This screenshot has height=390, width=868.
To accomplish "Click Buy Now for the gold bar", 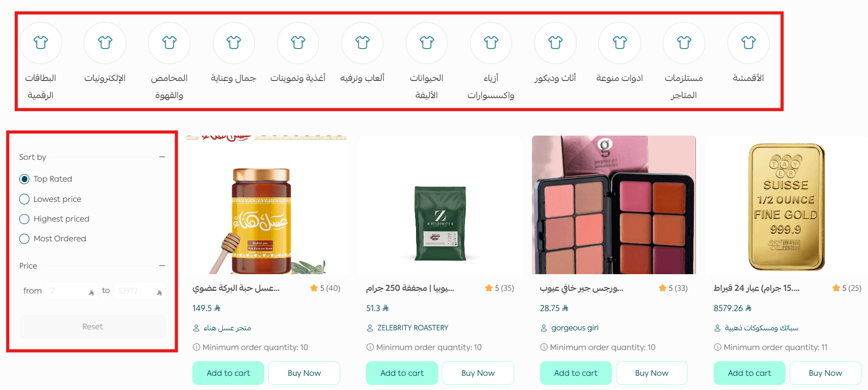I will 825,373.
